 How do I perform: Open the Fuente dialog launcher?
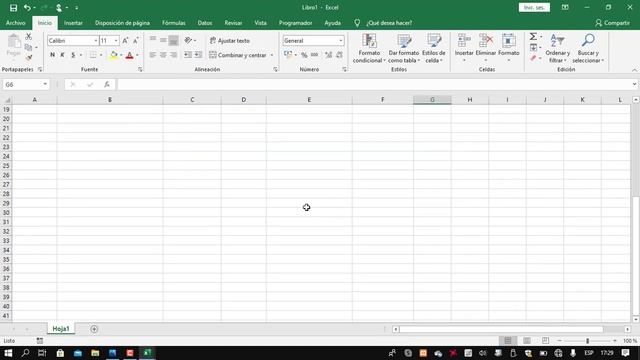[x=140, y=70]
